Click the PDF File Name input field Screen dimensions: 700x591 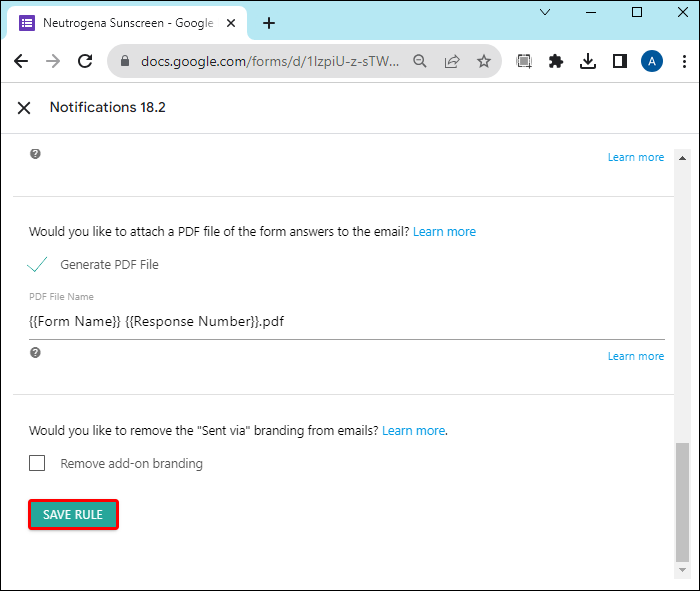coord(346,322)
